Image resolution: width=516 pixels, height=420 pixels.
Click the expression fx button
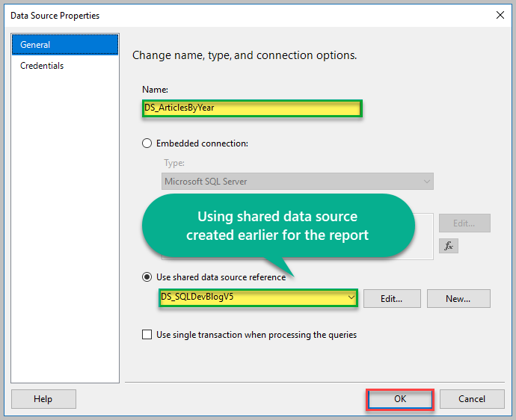tap(449, 246)
